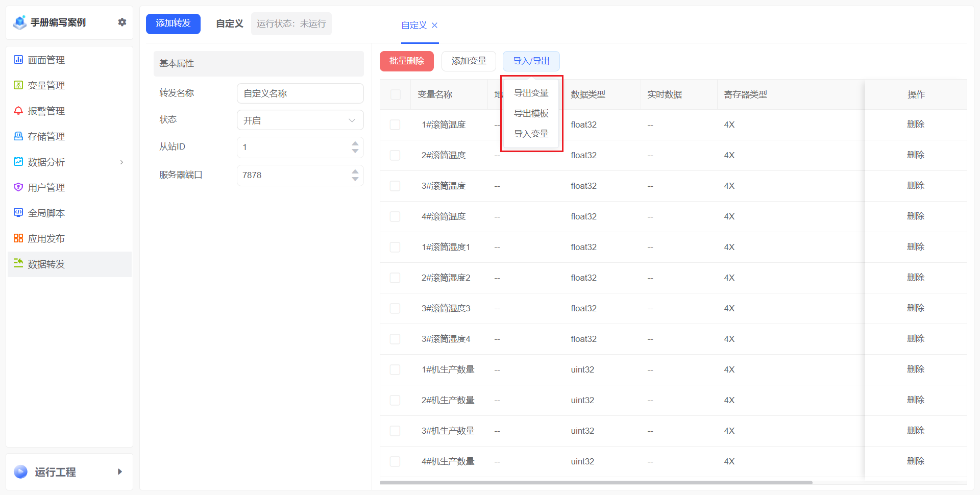Click the 运行工程 play icon

point(21,472)
